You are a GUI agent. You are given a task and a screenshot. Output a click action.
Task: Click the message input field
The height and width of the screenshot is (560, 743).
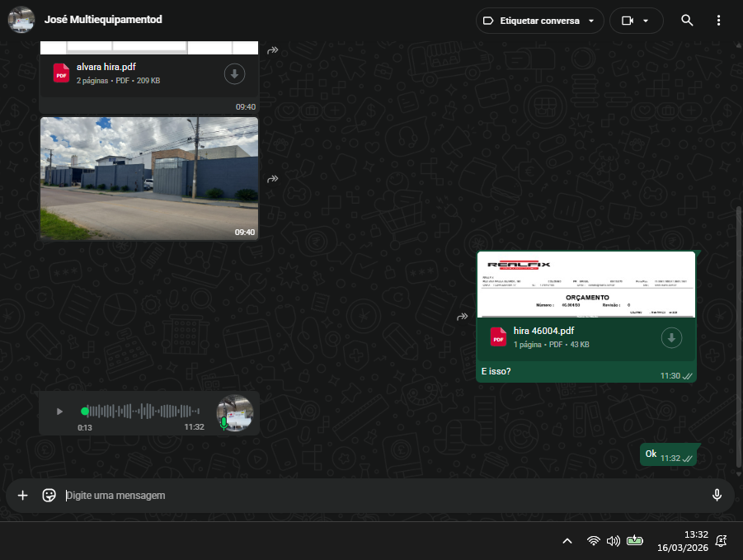pyautogui.click(x=379, y=495)
